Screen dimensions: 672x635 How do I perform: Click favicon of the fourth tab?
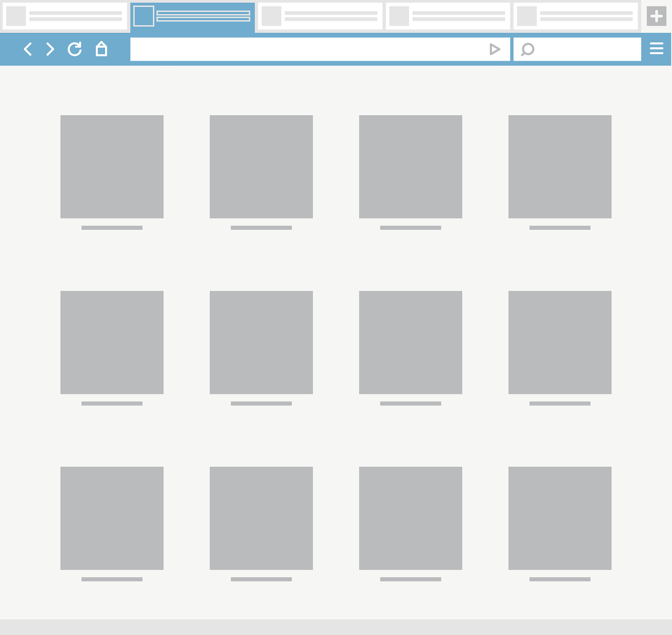point(399,16)
